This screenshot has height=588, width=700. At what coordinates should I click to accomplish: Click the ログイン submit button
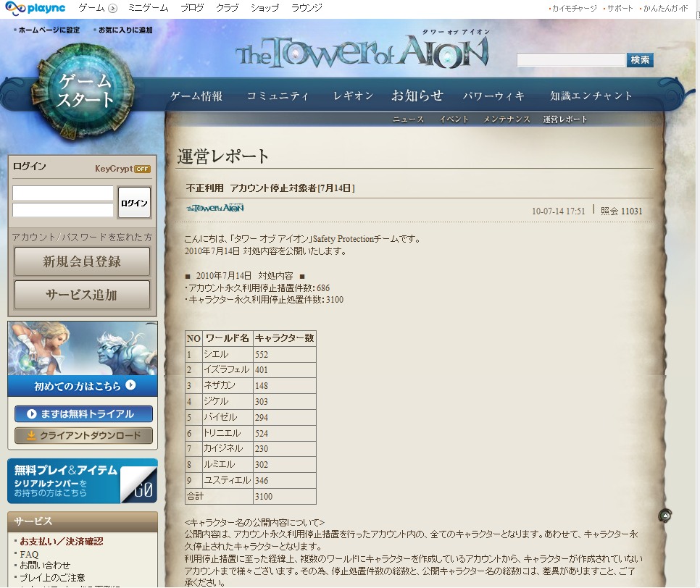(134, 203)
